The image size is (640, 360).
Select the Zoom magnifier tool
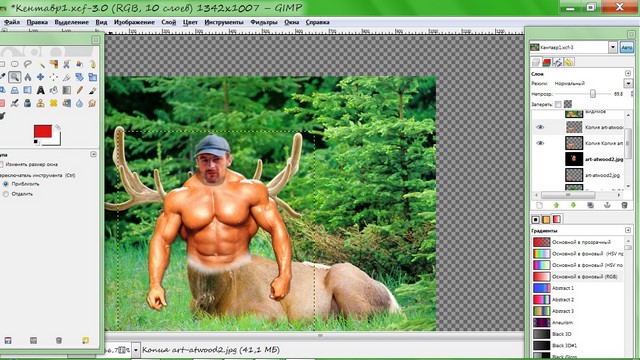pos(15,77)
